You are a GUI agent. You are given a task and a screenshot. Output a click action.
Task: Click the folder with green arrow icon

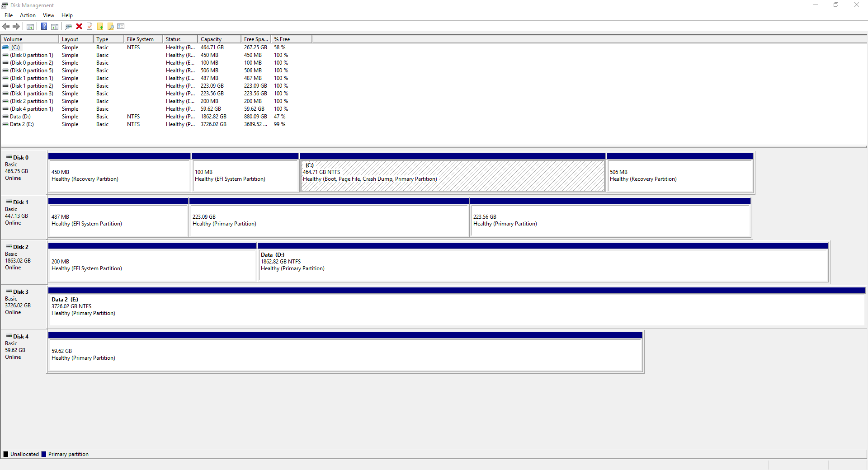(100, 27)
